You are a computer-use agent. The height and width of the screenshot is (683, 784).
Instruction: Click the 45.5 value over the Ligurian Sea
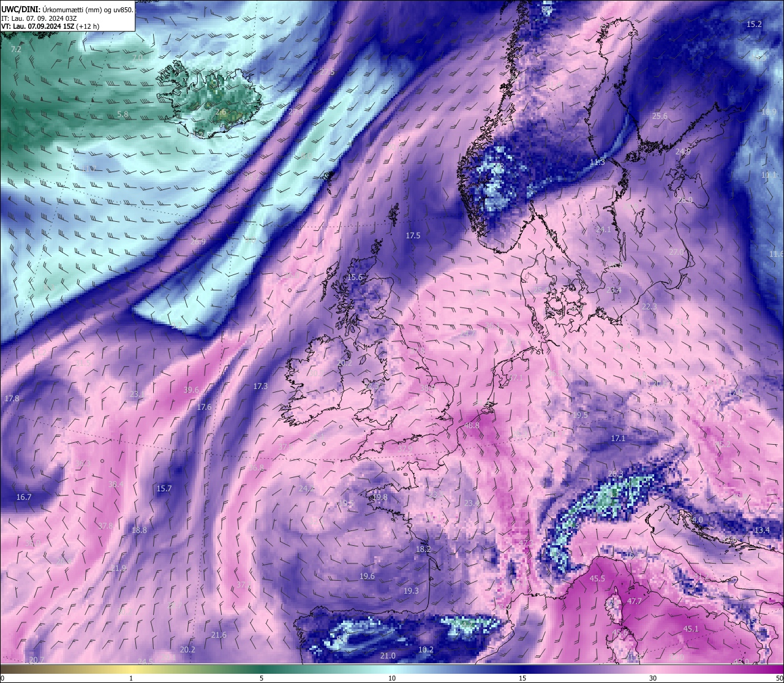click(x=597, y=578)
